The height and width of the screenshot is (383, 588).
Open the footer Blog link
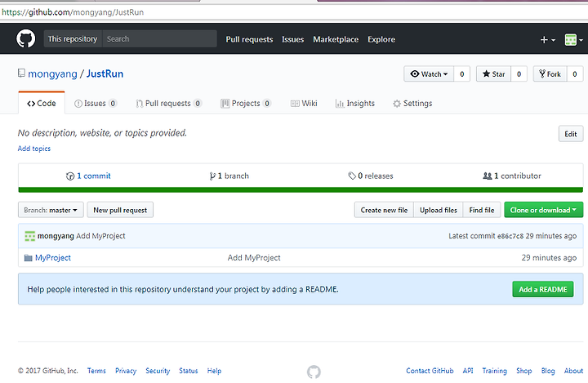tap(548, 371)
